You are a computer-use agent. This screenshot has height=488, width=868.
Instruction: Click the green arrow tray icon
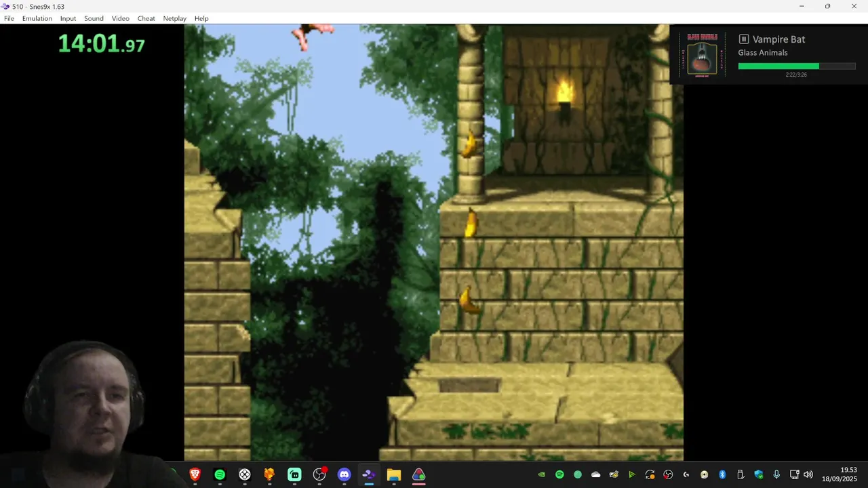coord(632,475)
